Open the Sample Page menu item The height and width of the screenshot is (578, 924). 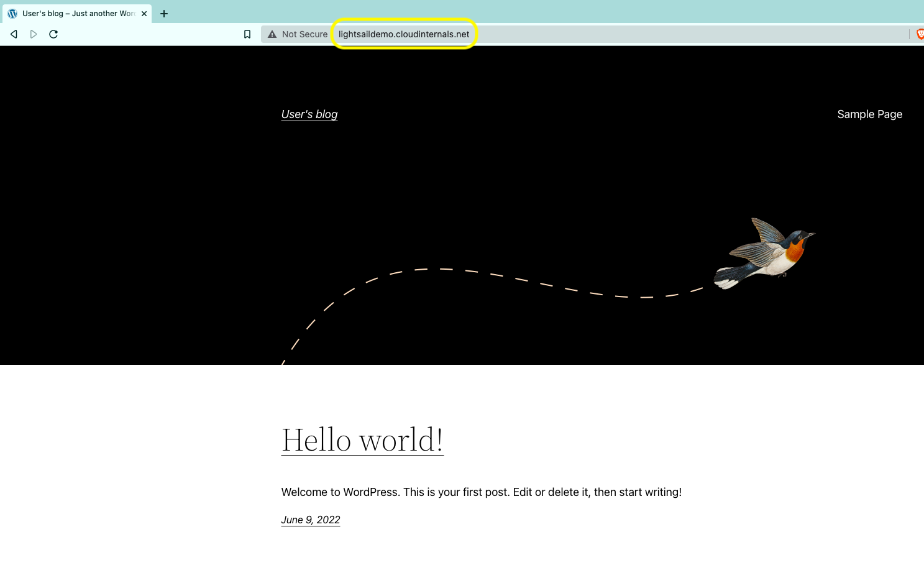point(869,114)
